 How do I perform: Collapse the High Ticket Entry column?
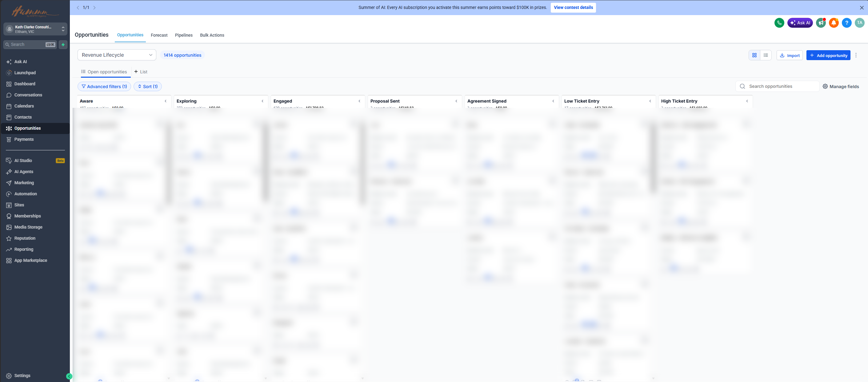pos(747,101)
